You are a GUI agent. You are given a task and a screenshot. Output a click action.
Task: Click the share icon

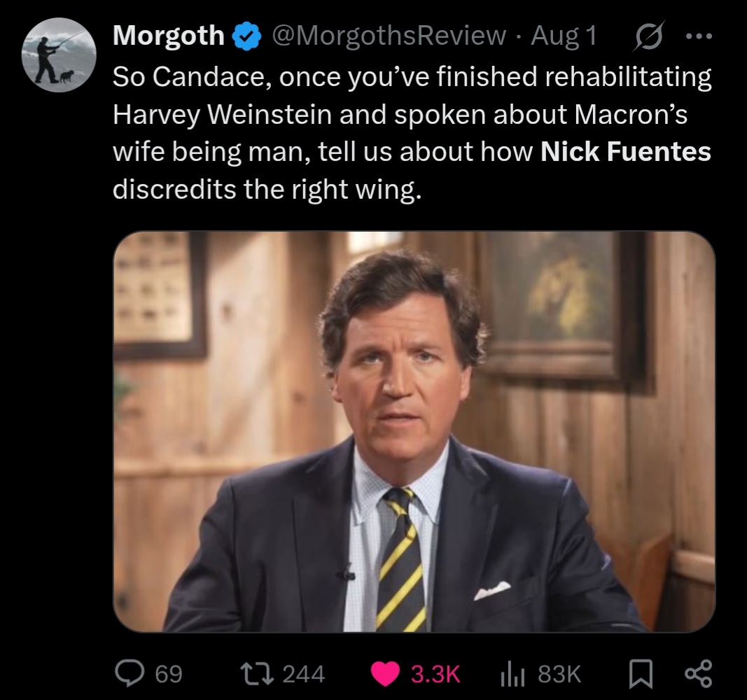pyautogui.click(x=698, y=673)
